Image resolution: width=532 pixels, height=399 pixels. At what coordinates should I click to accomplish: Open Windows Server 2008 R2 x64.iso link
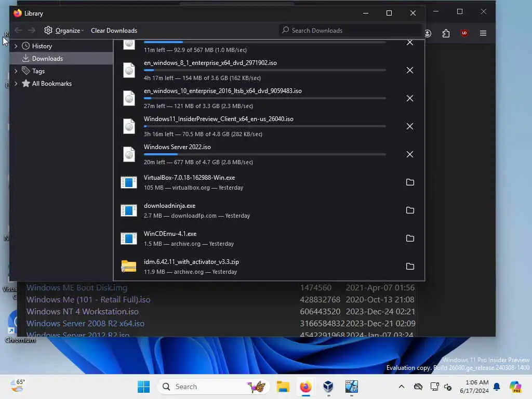click(86, 323)
